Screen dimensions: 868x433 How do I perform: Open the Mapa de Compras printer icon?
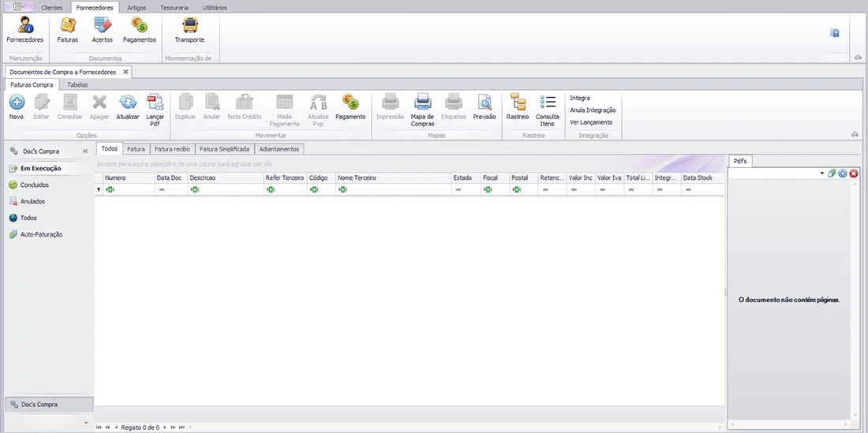tap(422, 102)
